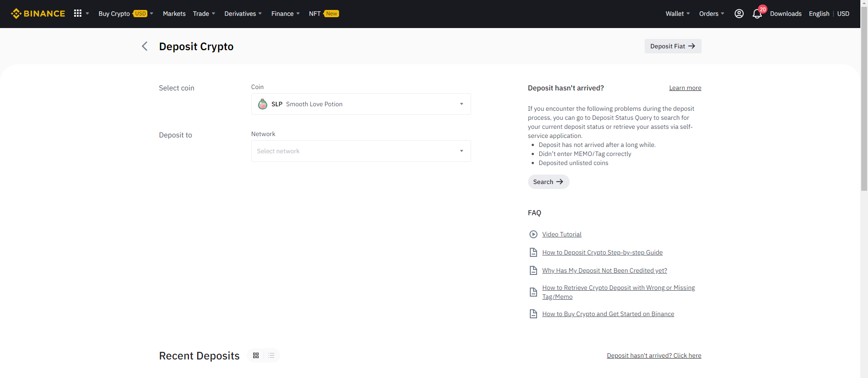
Task: Click document icon beside Step-by-step Guide
Action: pyautogui.click(x=533, y=252)
